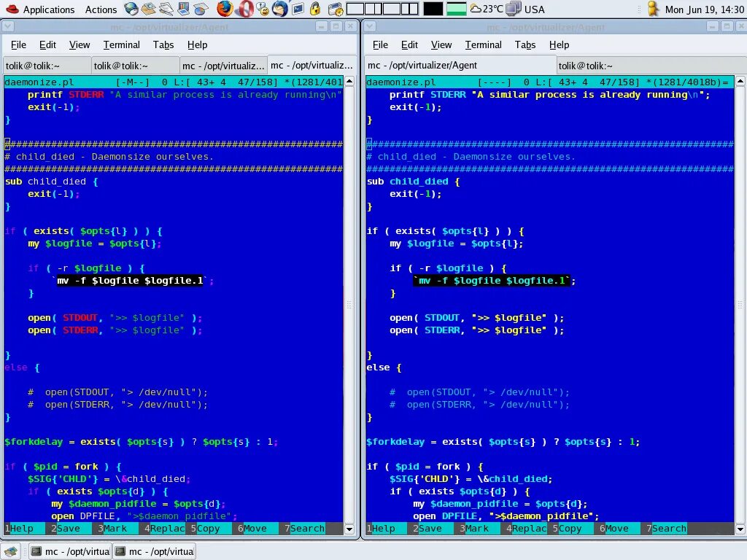Open the clock showing Mon Jun 19, 14:30
This screenshot has height=560, width=747.
704,9
